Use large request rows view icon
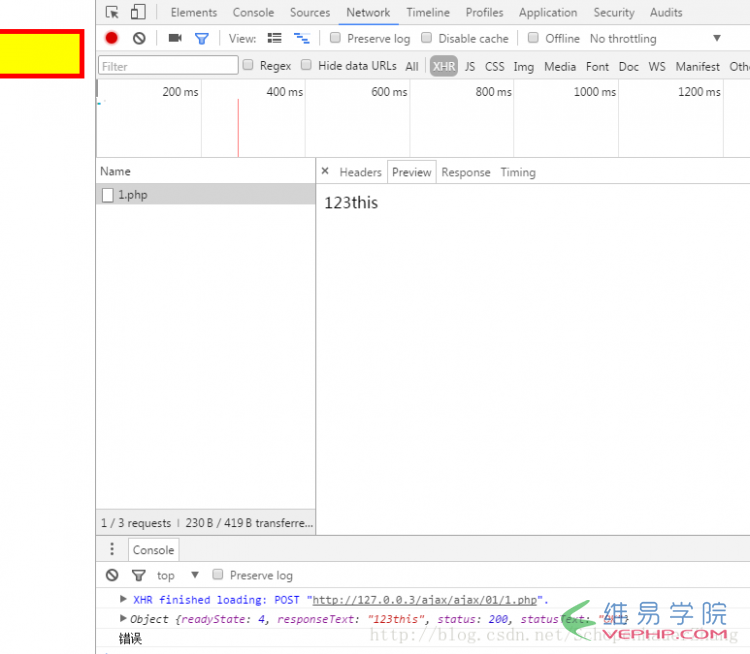Viewport: 750px width, 654px height. click(x=275, y=38)
